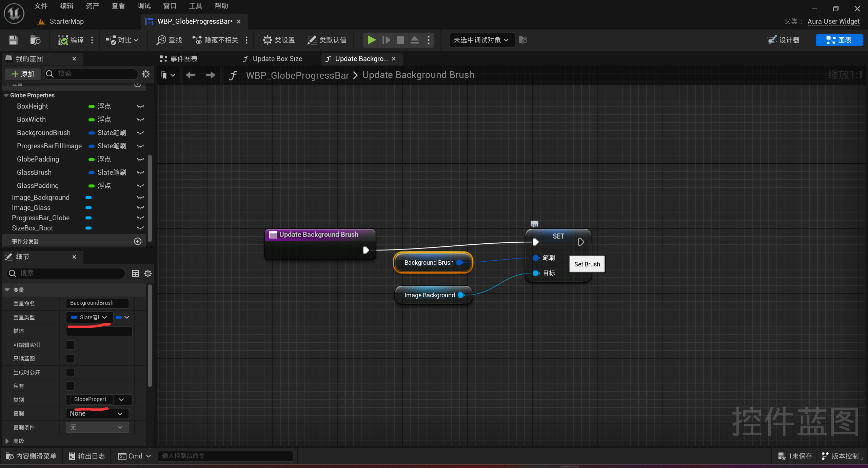Image resolution: width=868 pixels, height=468 pixels.
Task: Toggle visibility eye for SizeBox_Root
Action: (140, 228)
